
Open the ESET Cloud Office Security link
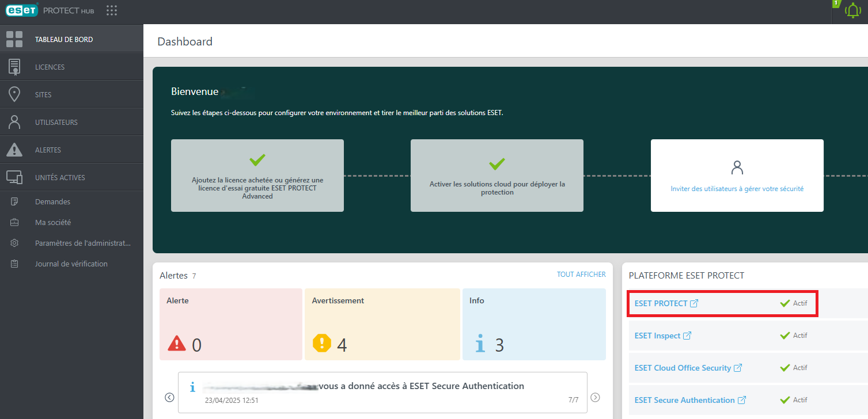click(x=683, y=368)
